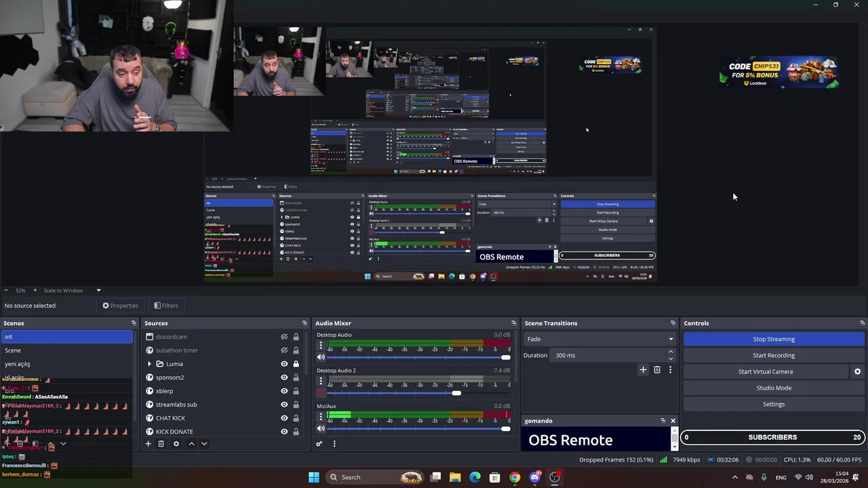Decrease transition duration with down arrow
The image size is (868, 488).
(x=671, y=359)
